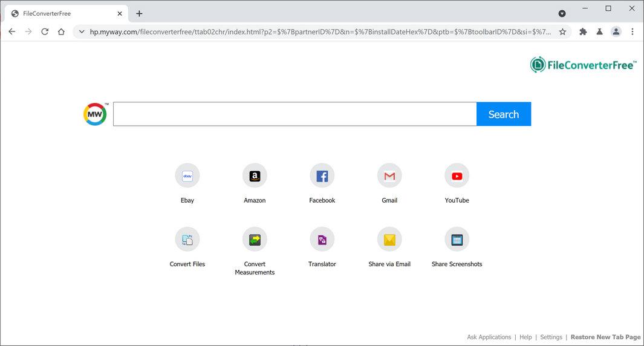The image size is (644, 346).
Task: Open the Ask Applications link
Action: point(489,337)
